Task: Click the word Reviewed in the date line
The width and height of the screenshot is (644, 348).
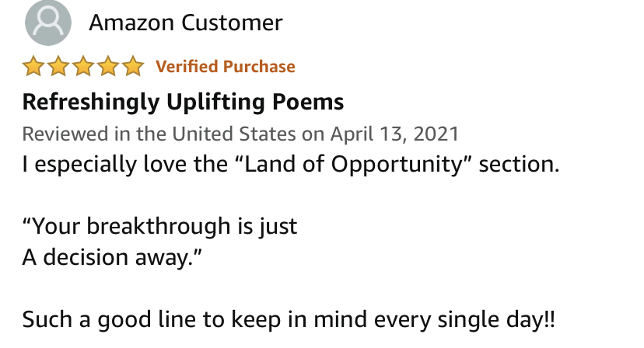Action: 65,134
